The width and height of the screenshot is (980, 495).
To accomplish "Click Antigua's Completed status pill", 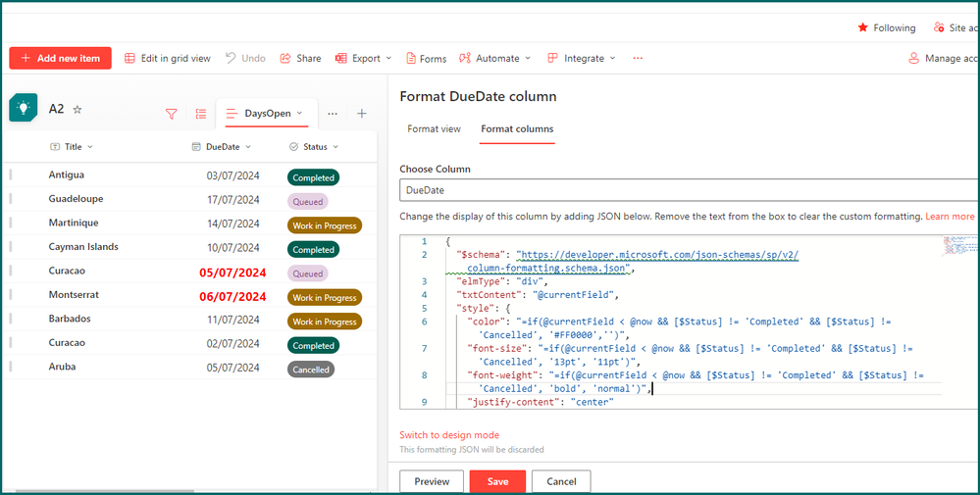I will coord(313,177).
